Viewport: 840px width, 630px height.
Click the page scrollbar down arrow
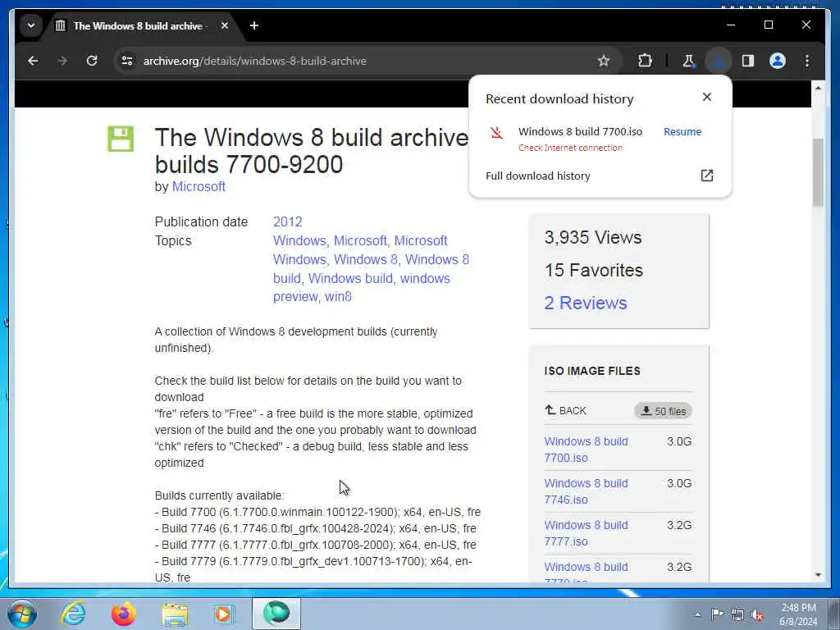click(x=818, y=575)
